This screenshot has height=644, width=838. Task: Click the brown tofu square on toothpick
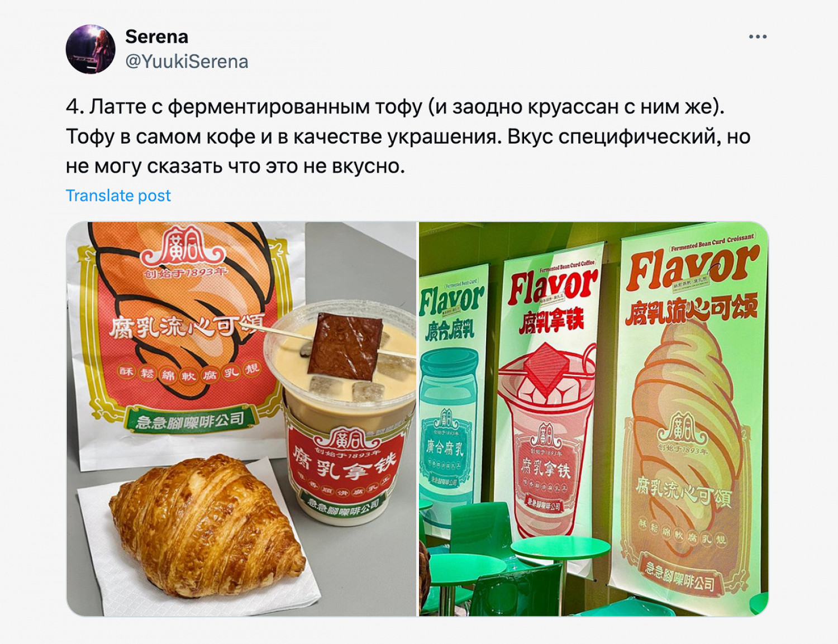(x=344, y=347)
